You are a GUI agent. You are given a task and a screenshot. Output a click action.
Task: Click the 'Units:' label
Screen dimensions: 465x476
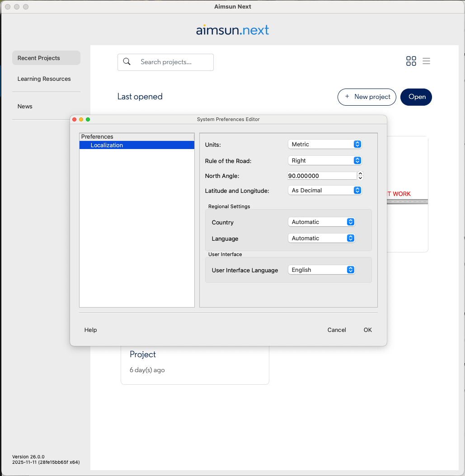click(x=213, y=145)
